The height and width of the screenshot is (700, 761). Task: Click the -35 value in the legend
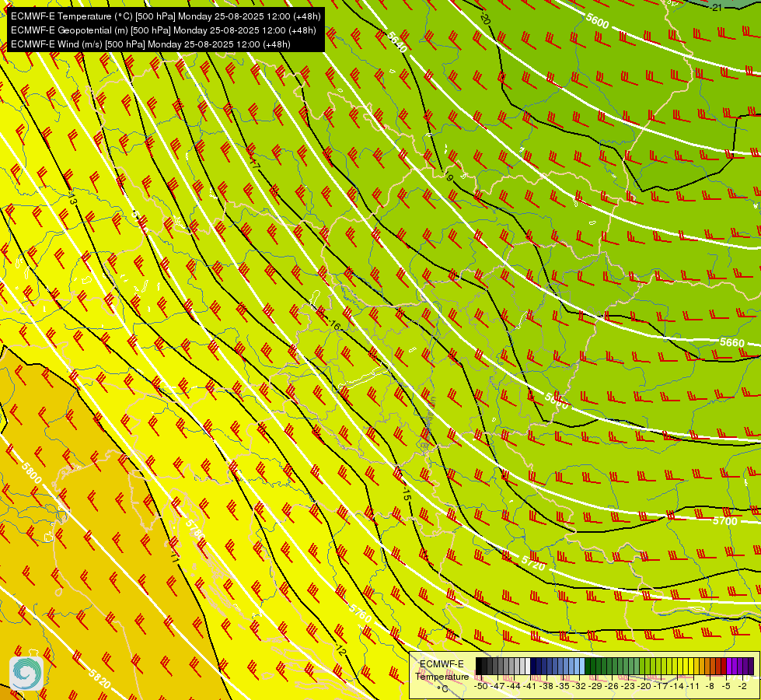(x=563, y=686)
